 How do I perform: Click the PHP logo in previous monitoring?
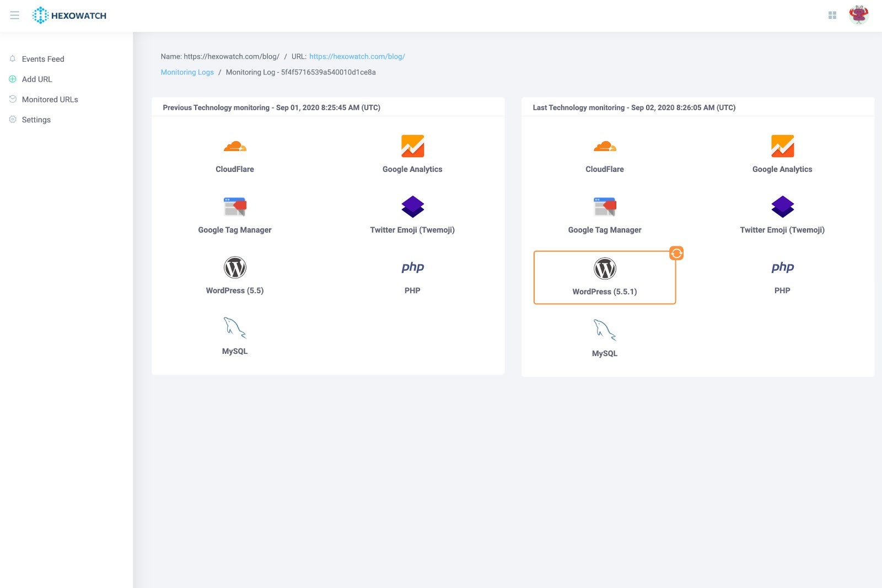click(x=412, y=267)
